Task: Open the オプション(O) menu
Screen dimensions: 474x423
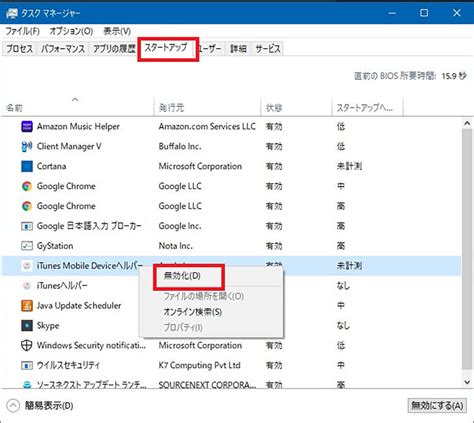Action: click(71, 31)
